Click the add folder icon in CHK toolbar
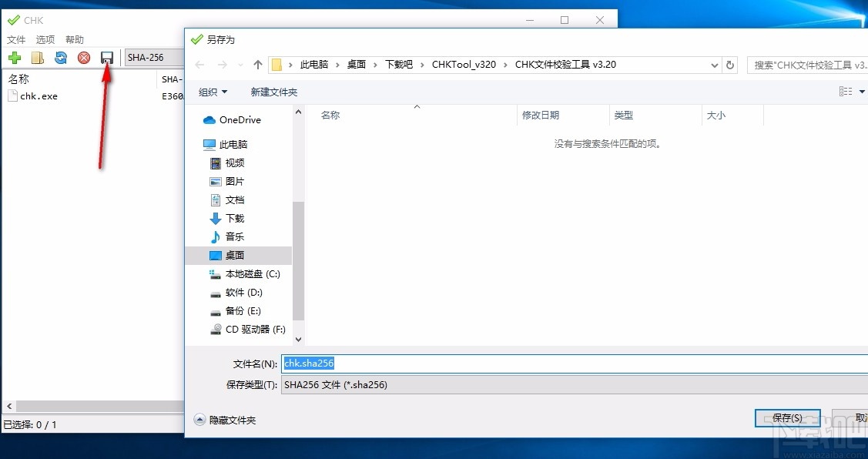The height and width of the screenshot is (459, 868). tap(37, 57)
